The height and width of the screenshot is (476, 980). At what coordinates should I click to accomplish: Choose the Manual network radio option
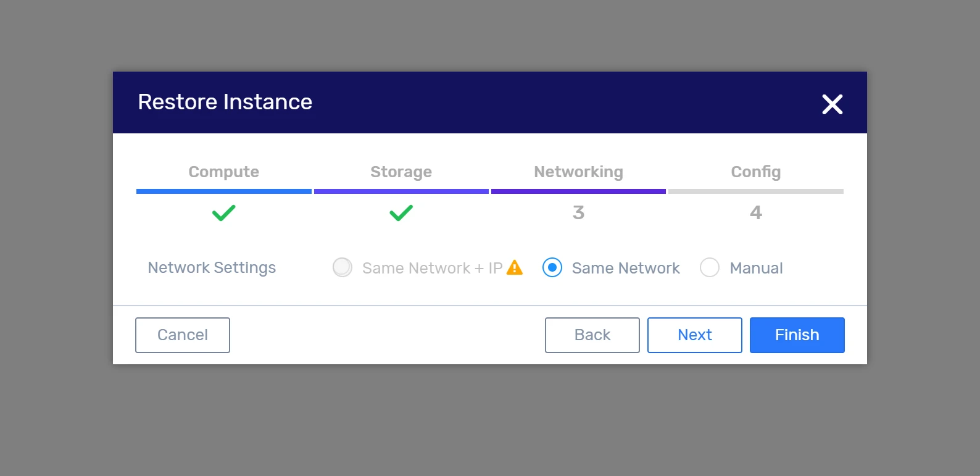click(710, 268)
